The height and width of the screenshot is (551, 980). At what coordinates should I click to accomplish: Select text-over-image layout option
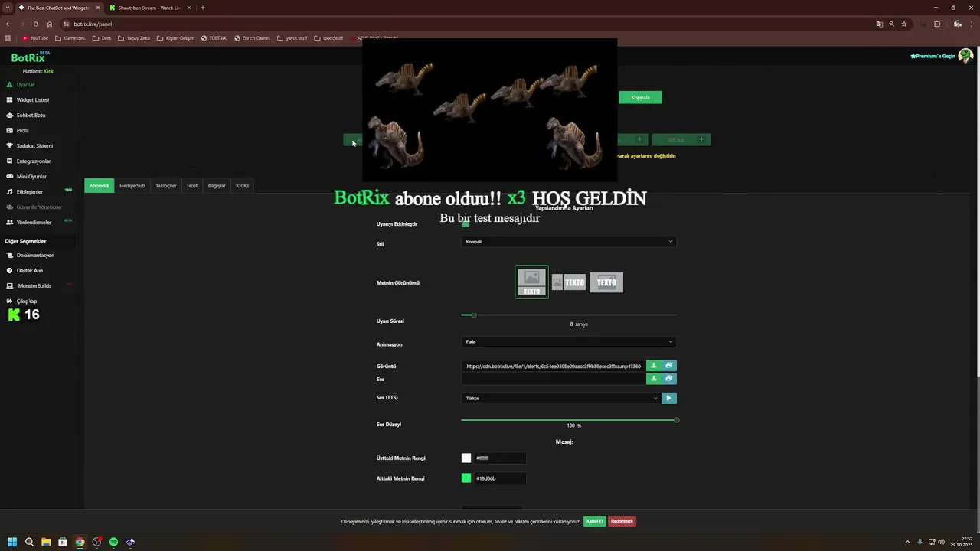pos(606,282)
